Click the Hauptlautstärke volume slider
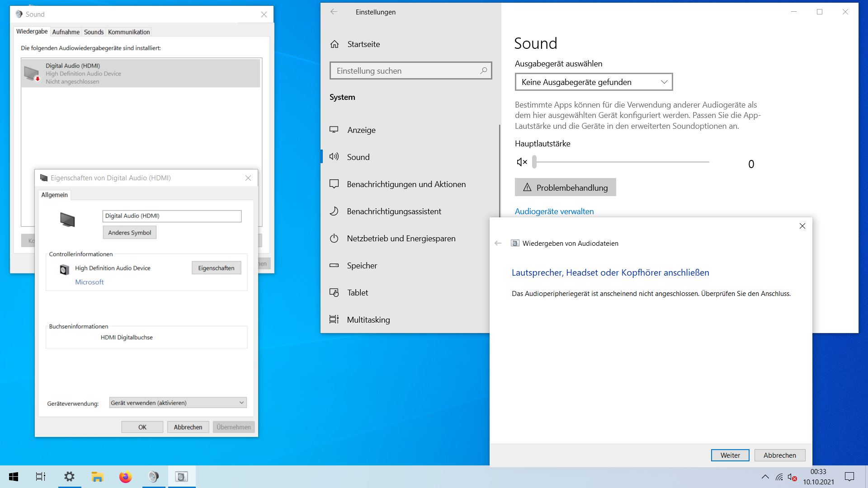 click(621, 162)
